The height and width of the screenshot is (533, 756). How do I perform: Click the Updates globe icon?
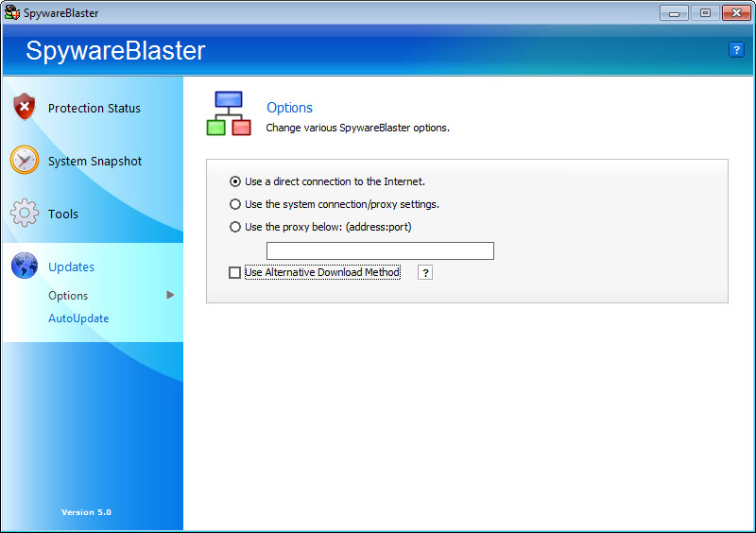(x=25, y=266)
